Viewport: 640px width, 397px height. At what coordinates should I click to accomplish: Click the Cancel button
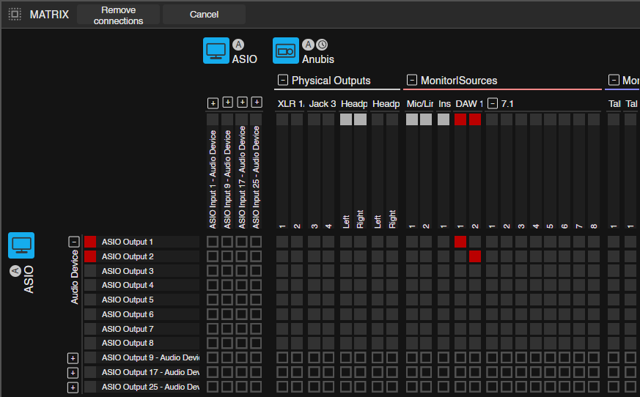pos(204,15)
